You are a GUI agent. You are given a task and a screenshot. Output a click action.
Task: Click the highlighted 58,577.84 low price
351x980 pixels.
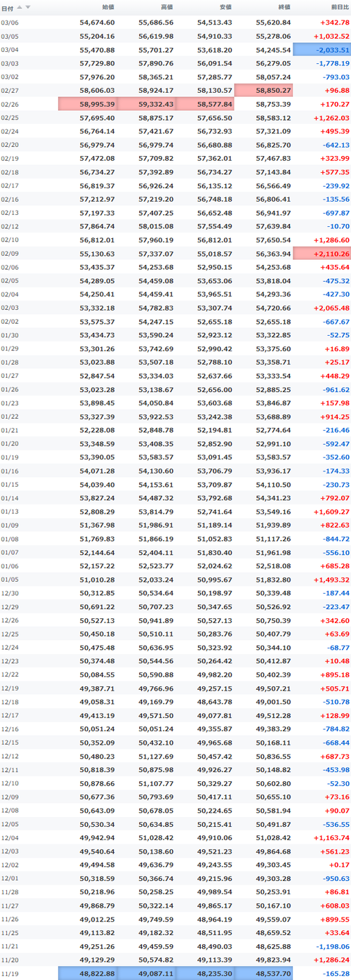pos(205,103)
